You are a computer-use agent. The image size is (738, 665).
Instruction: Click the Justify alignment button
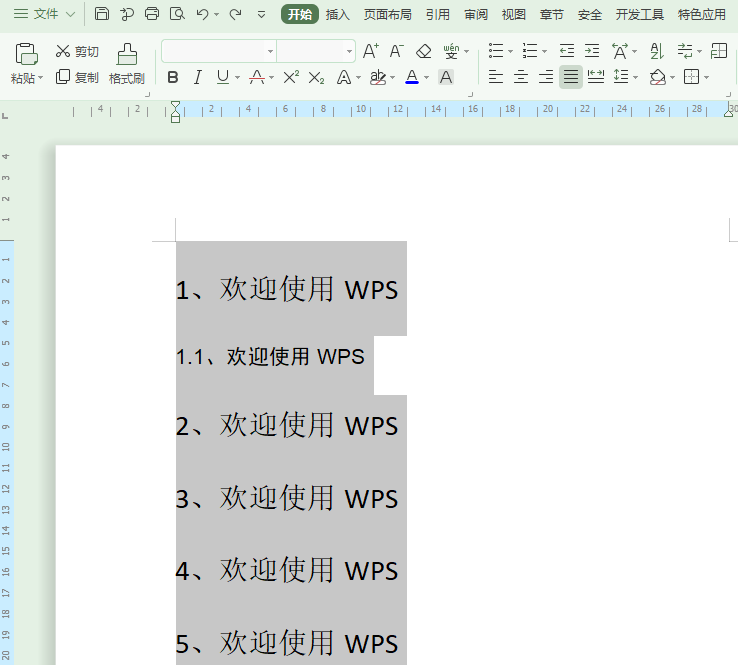[x=571, y=77]
